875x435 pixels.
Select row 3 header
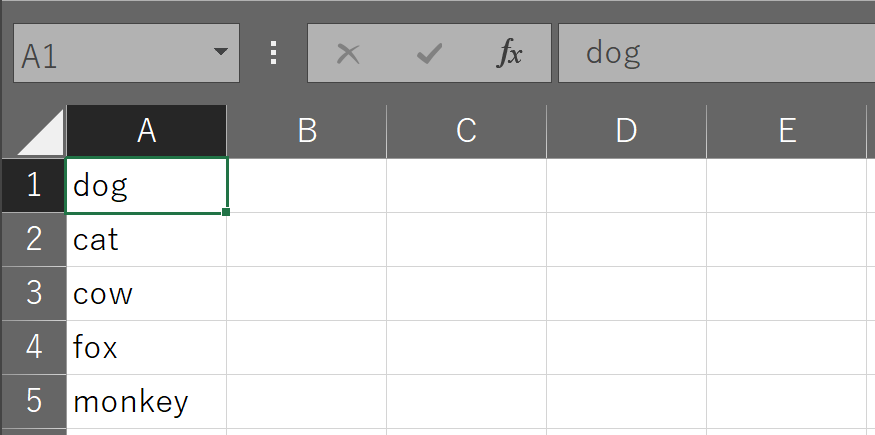[34, 293]
